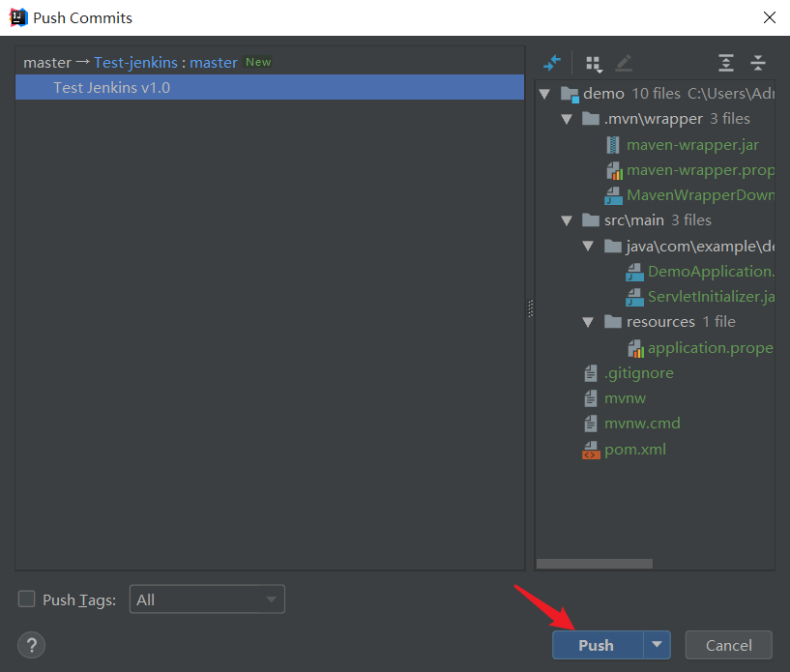The height and width of the screenshot is (672, 790).
Task: Click the application.properties file icon
Action: pyautogui.click(x=637, y=347)
